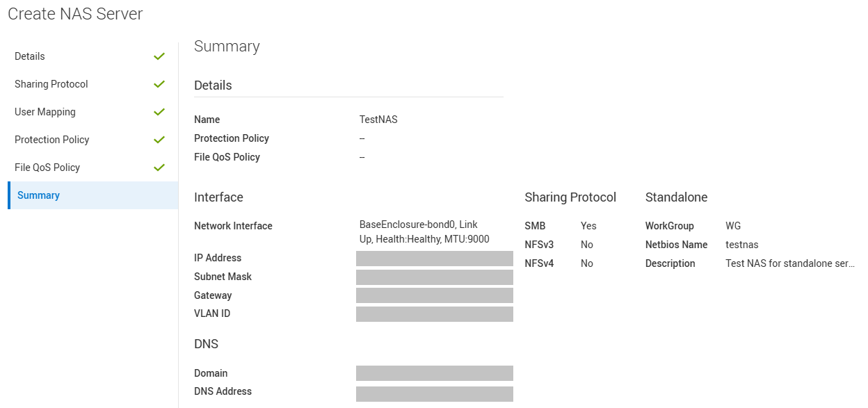Click the green checkmark beside Details
The image size is (868, 408).
click(159, 56)
